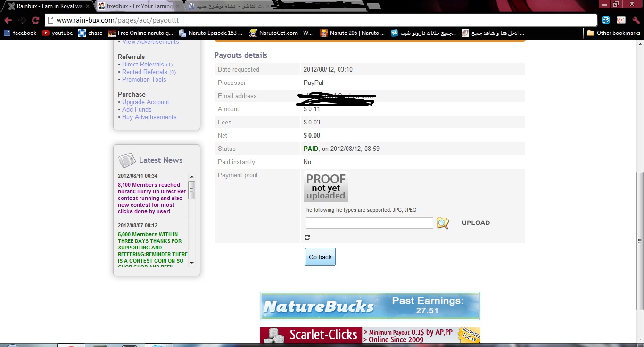
Task: Open the Other bookmarks folder
Action: pyautogui.click(x=613, y=33)
